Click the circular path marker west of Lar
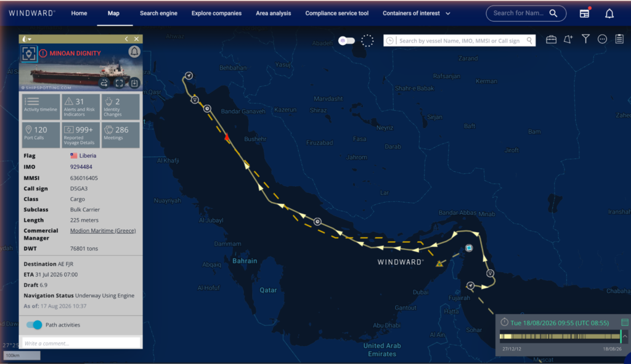The height and width of the screenshot is (364, 631). [317, 222]
